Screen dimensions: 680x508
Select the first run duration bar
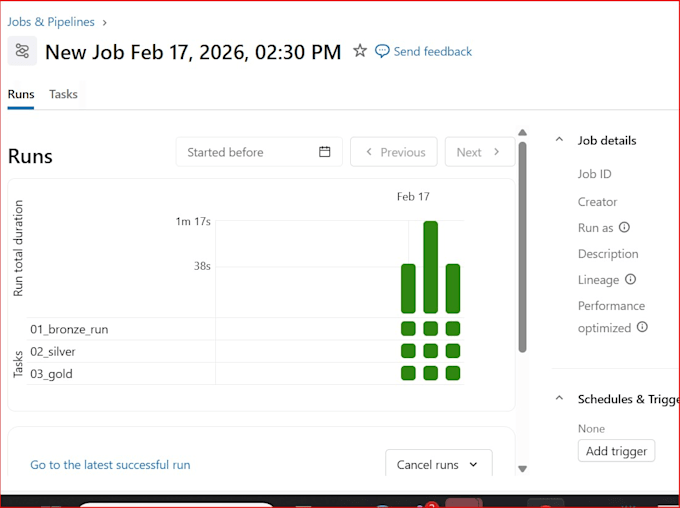pyautogui.click(x=408, y=288)
